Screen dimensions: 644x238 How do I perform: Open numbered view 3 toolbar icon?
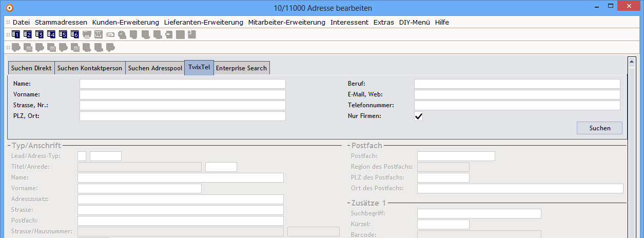click(x=40, y=35)
